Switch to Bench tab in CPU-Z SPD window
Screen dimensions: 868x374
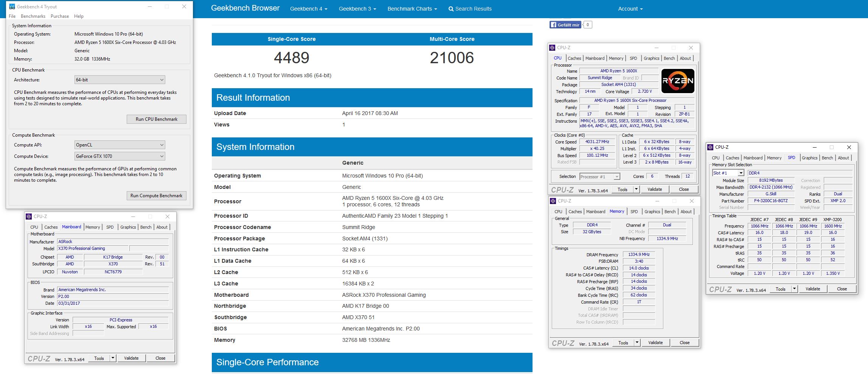(x=827, y=158)
